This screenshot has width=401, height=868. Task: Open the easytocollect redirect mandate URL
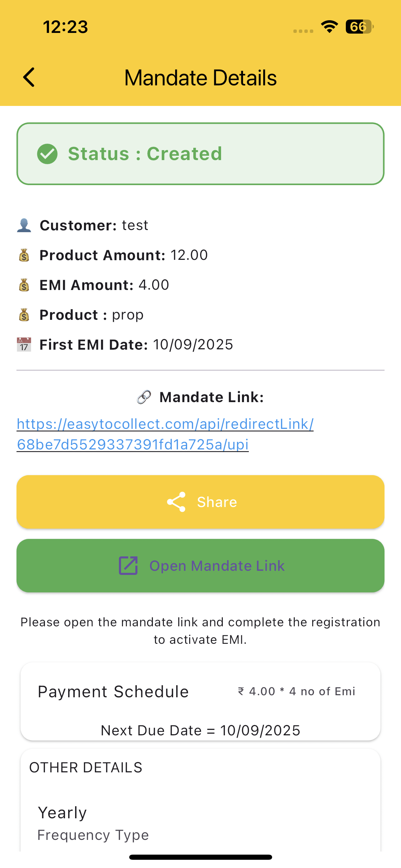pyautogui.click(x=165, y=434)
